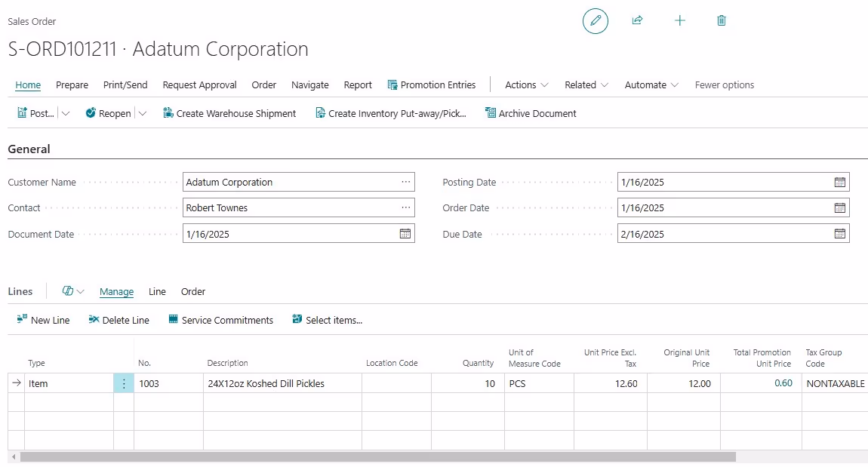Open the Report tab
Image resolution: width=868 pixels, height=467 pixels.
358,84
